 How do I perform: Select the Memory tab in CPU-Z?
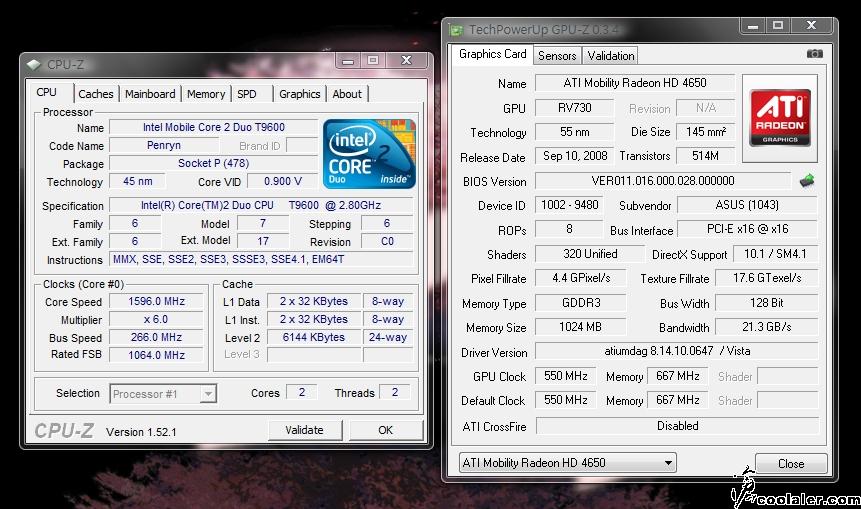[x=206, y=94]
